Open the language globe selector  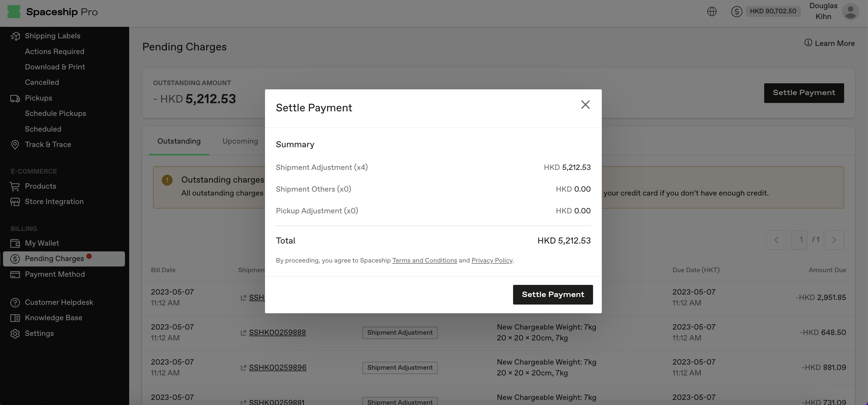click(x=712, y=11)
